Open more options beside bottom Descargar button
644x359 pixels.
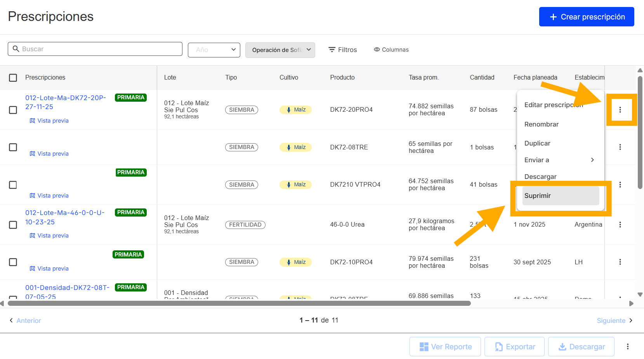(x=628, y=347)
